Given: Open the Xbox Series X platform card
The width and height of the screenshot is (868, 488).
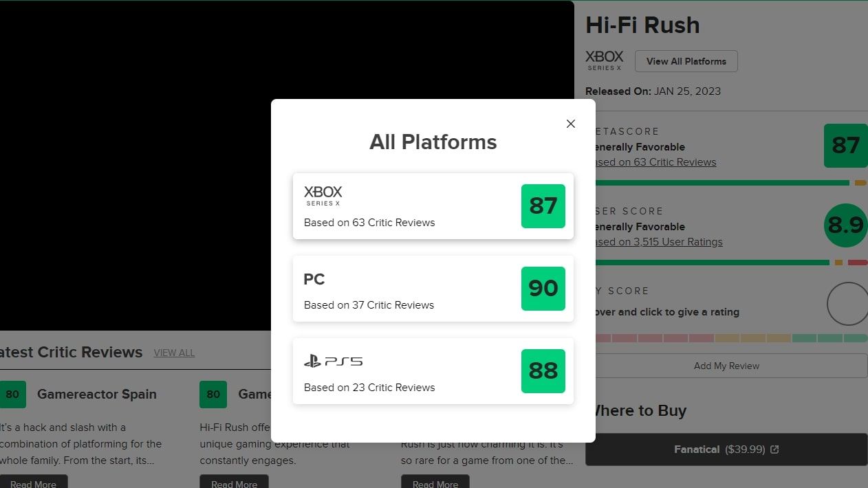Looking at the screenshot, I should [433, 206].
